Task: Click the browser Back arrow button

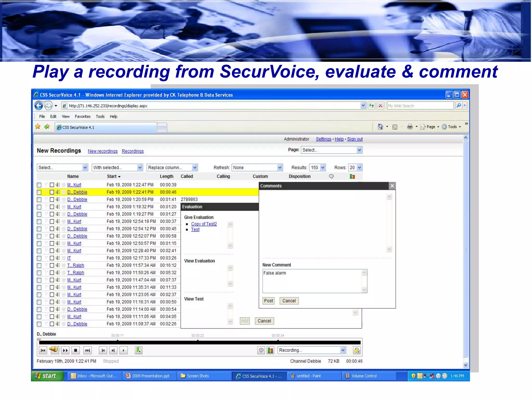Action: (x=39, y=105)
